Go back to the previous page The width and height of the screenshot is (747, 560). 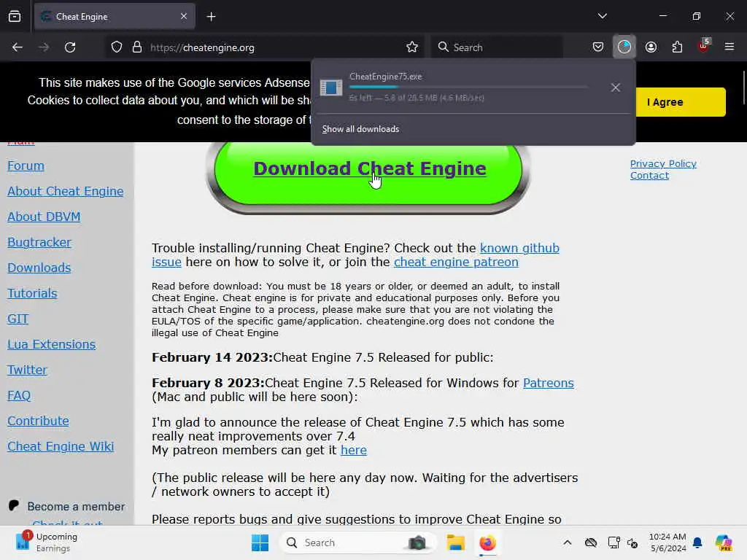tap(18, 47)
